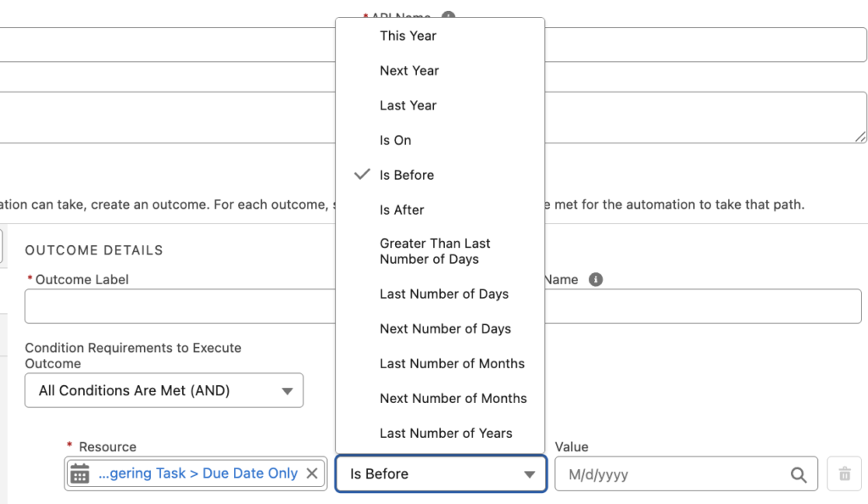Viewport: 868px width, 504px height.
Task: Open the date lookup in the Value field
Action: (x=798, y=473)
